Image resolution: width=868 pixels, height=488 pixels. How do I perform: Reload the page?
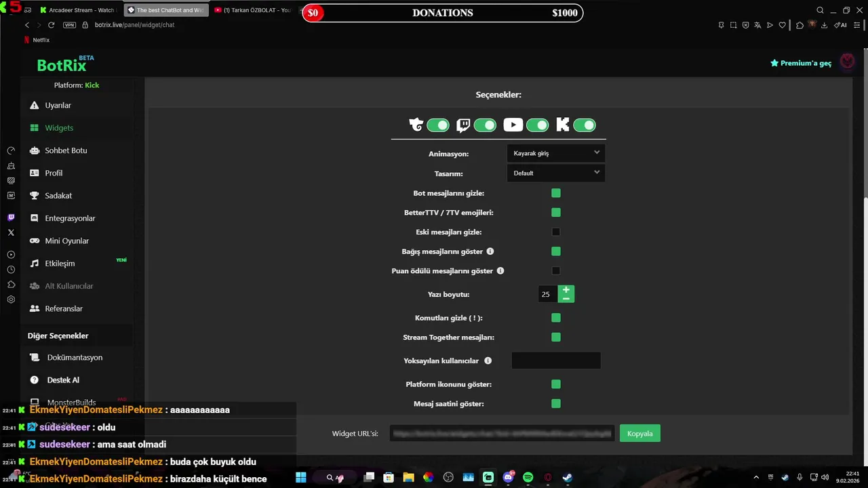click(51, 25)
